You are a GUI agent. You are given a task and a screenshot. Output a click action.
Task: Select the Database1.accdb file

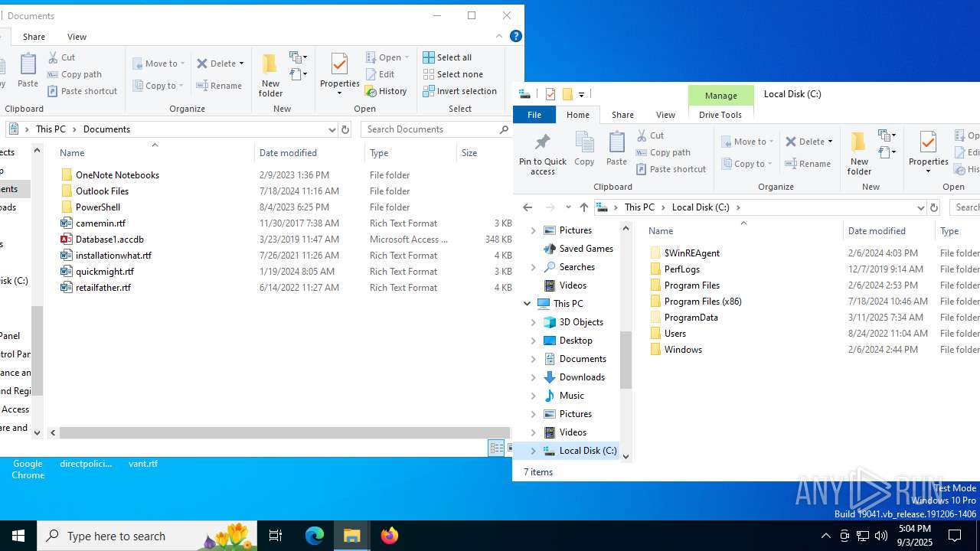109,240
